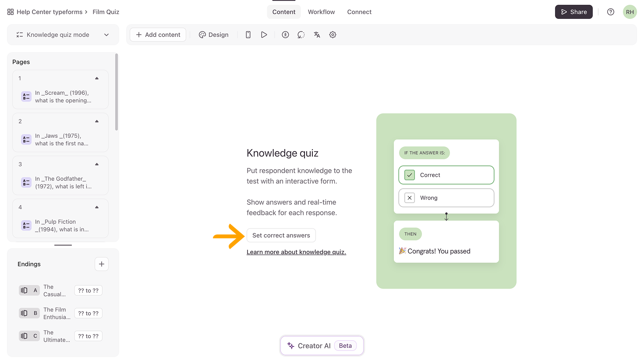Click the play preview icon

point(264,35)
